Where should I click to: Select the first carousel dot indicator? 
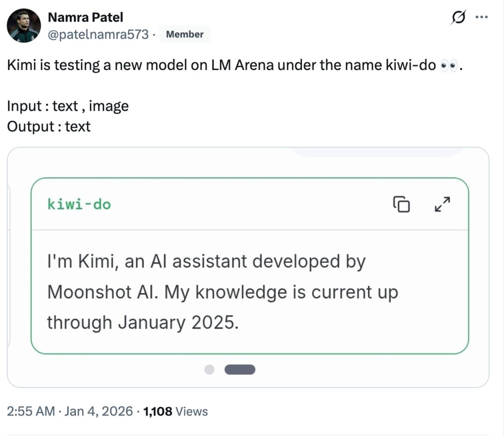(209, 369)
